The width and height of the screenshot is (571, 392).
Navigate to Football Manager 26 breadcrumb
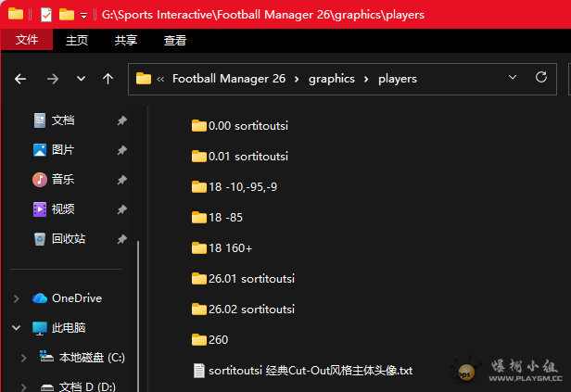(229, 79)
